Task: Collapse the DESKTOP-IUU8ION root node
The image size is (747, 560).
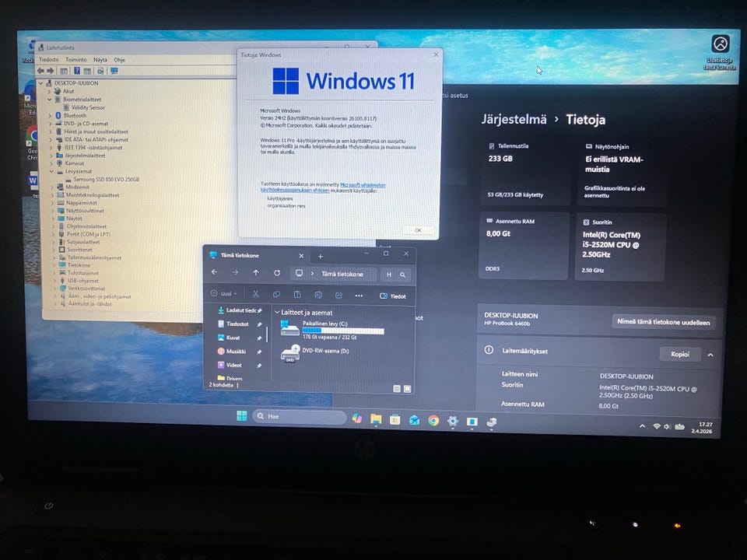Action: [x=41, y=83]
